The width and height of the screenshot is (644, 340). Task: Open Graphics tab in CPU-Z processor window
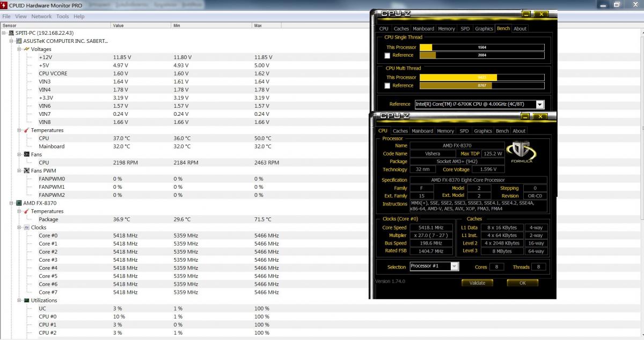[483, 131]
